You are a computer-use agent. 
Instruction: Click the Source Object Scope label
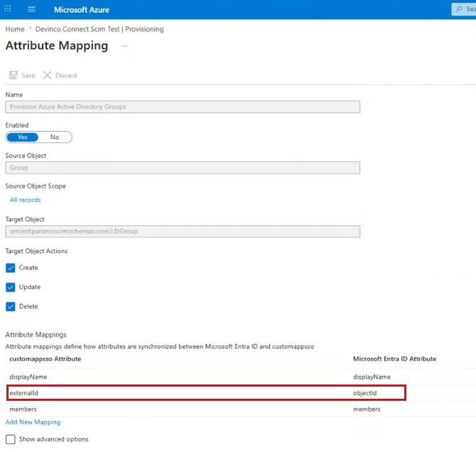pyautogui.click(x=36, y=186)
